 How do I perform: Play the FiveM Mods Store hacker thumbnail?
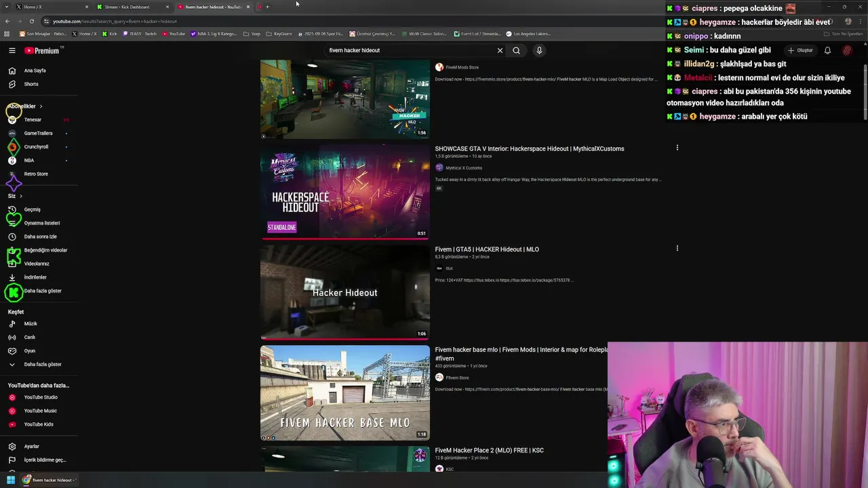point(345,99)
